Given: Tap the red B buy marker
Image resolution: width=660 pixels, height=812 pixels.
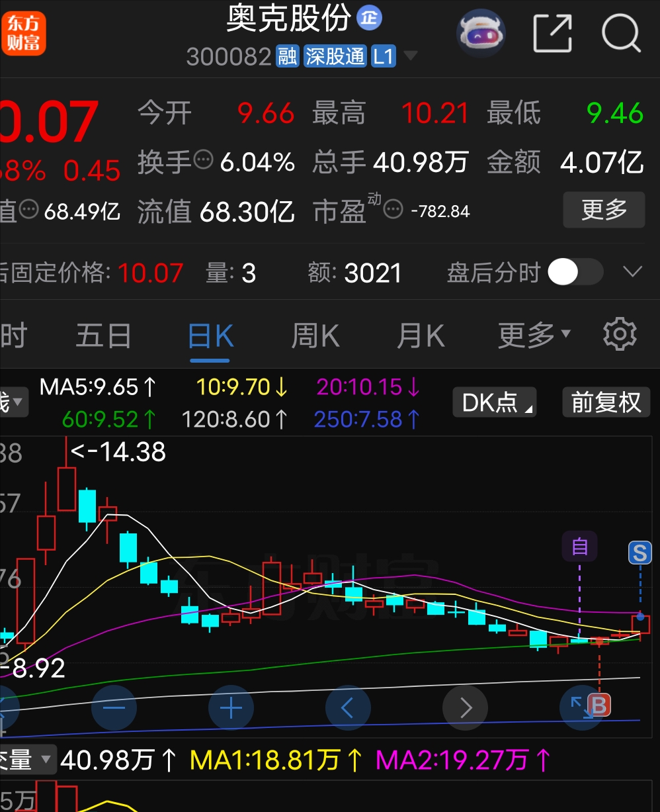Looking at the screenshot, I should click(599, 705).
